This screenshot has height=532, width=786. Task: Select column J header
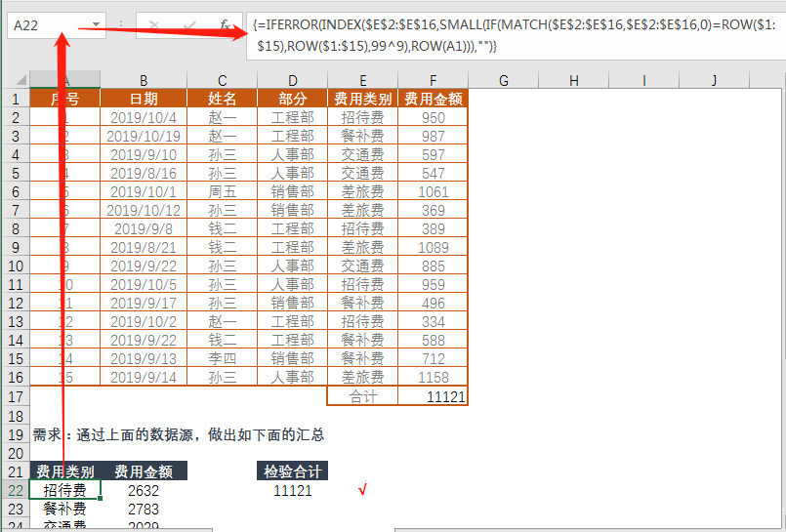tap(714, 80)
